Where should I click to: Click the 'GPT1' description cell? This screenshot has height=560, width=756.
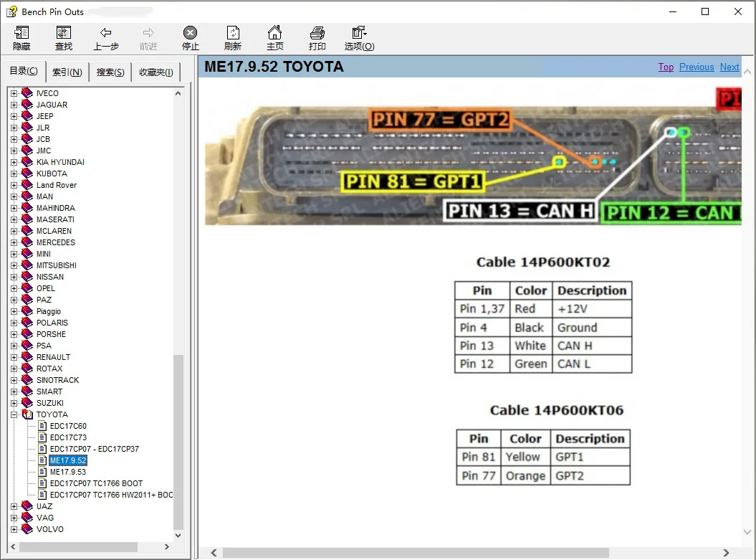[590, 457]
